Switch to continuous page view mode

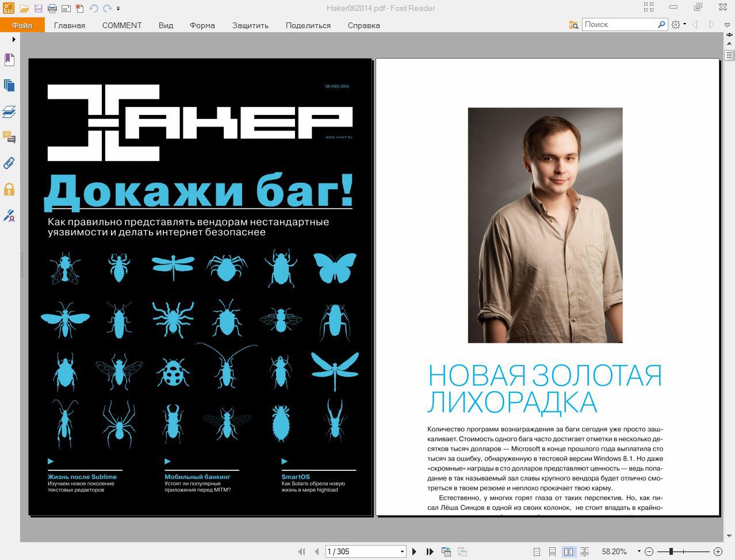pyautogui.click(x=552, y=551)
